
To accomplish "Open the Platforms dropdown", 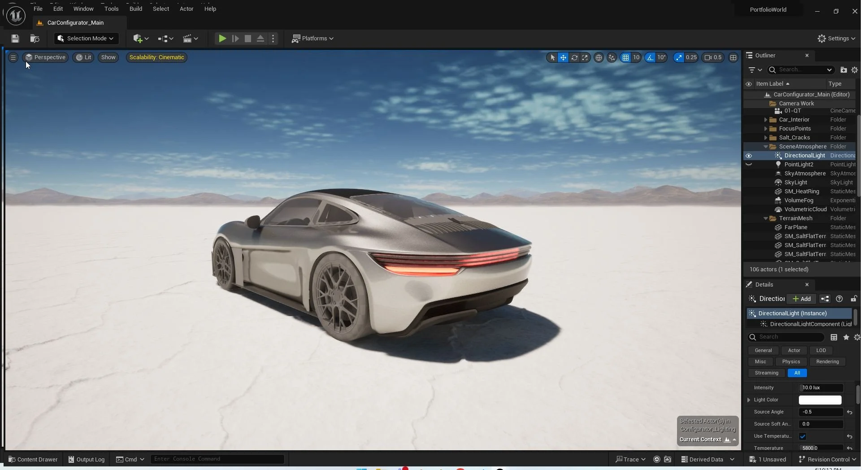I will pyautogui.click(x=312, y=39).
